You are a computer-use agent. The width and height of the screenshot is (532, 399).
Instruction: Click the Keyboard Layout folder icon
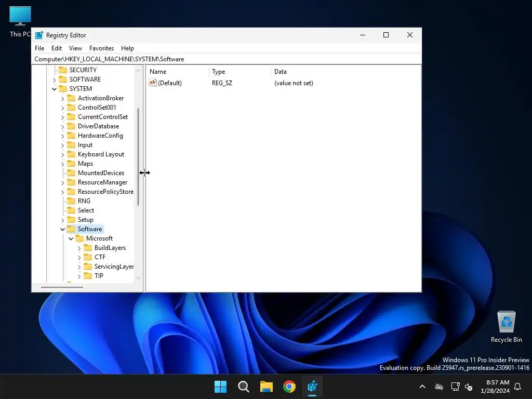(71, 154)
